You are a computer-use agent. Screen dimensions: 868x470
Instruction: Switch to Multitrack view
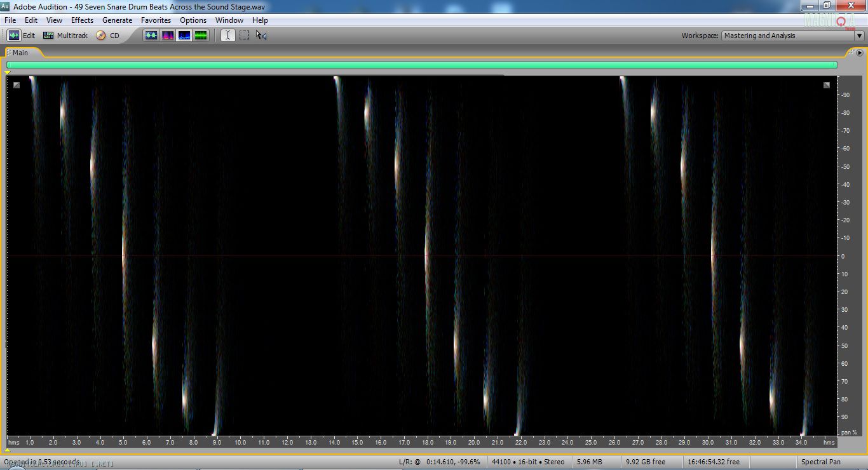coord(65,36)
